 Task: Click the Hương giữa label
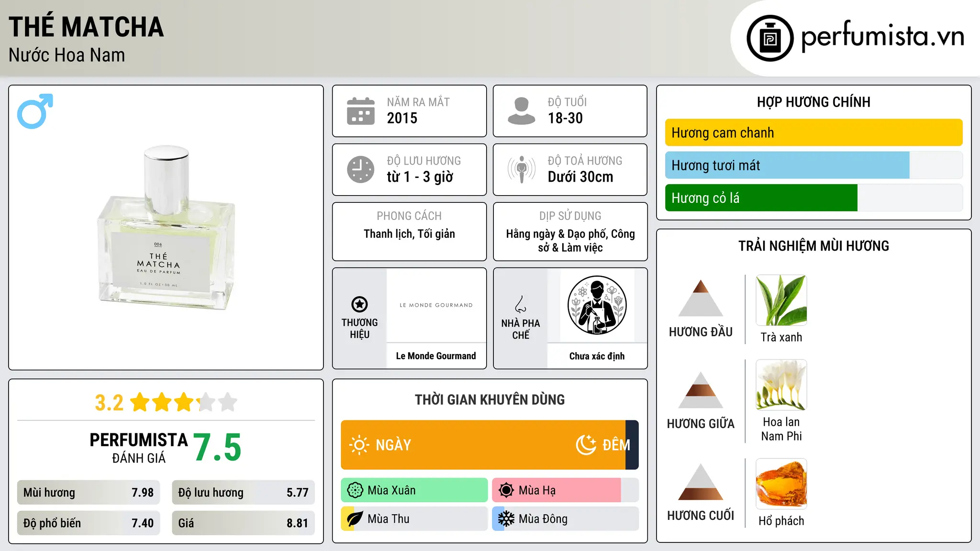[x=701, y=424]
